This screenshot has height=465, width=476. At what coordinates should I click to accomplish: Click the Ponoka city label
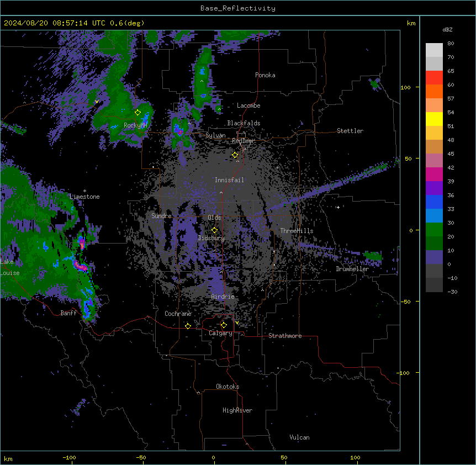coord(265,75)
